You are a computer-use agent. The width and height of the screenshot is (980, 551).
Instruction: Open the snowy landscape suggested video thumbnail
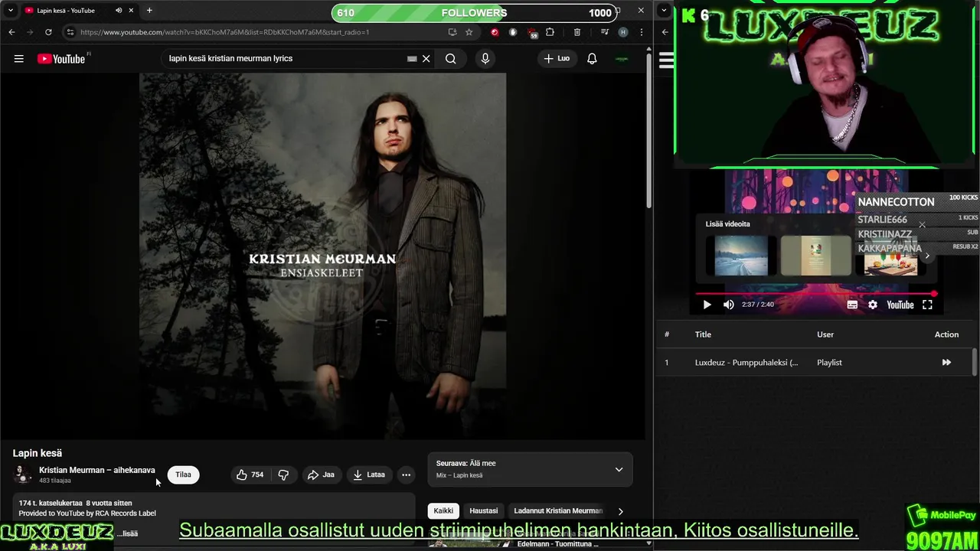741,256
